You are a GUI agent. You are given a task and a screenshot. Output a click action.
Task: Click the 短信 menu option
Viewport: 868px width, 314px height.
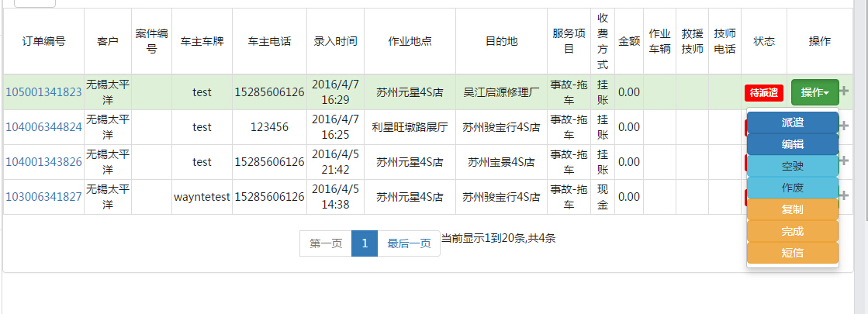[792, 252]
